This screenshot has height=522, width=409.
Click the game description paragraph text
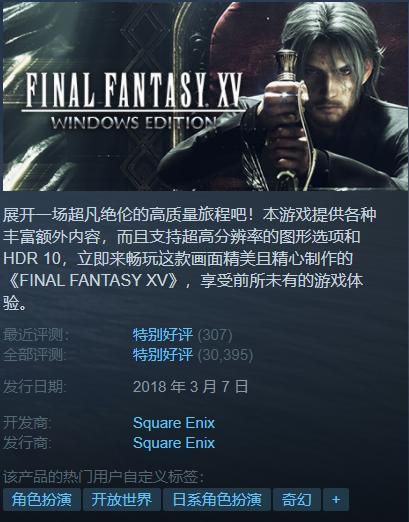[x=189, y=259]
